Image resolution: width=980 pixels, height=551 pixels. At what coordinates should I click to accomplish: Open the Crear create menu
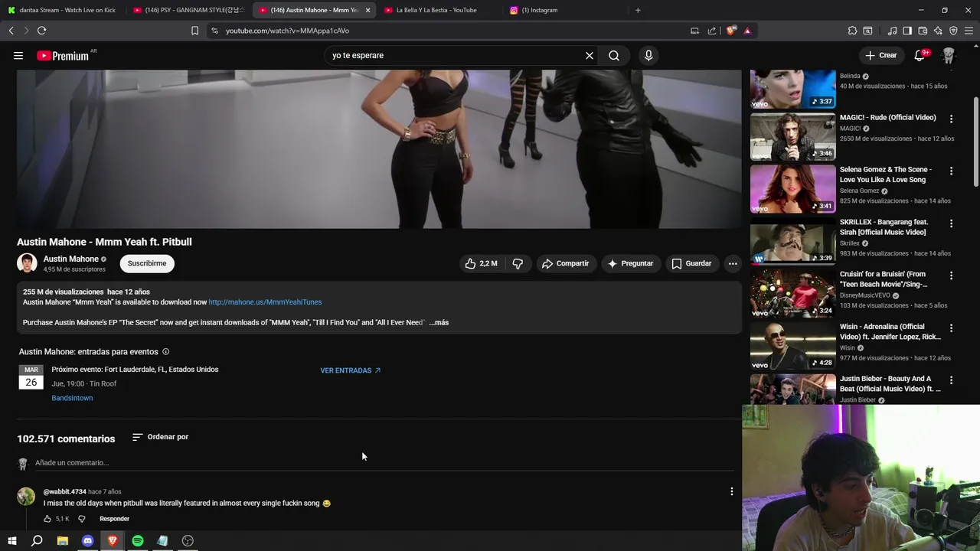(880, 55)
